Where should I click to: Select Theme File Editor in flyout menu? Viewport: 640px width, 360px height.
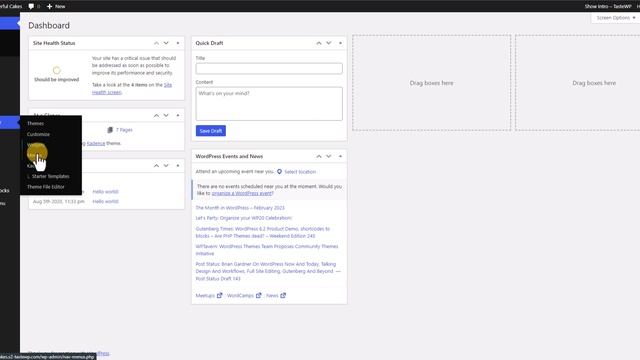coord(46,187)
